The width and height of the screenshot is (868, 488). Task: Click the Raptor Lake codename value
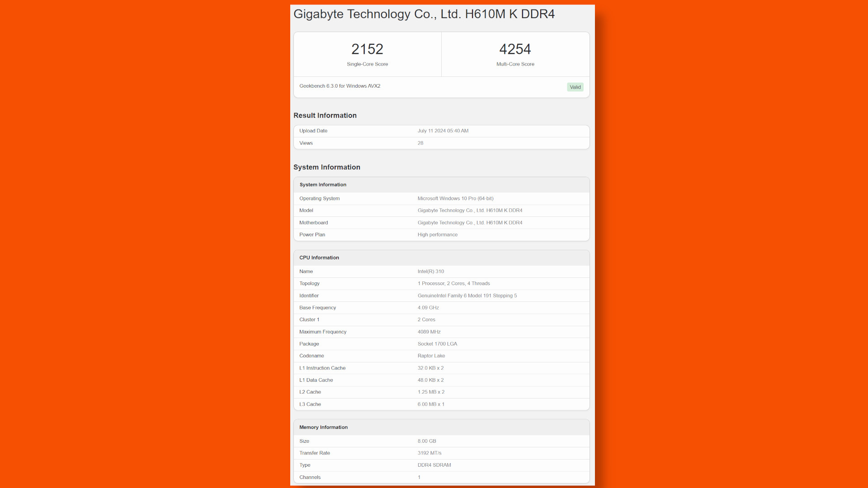pos(431,356)
